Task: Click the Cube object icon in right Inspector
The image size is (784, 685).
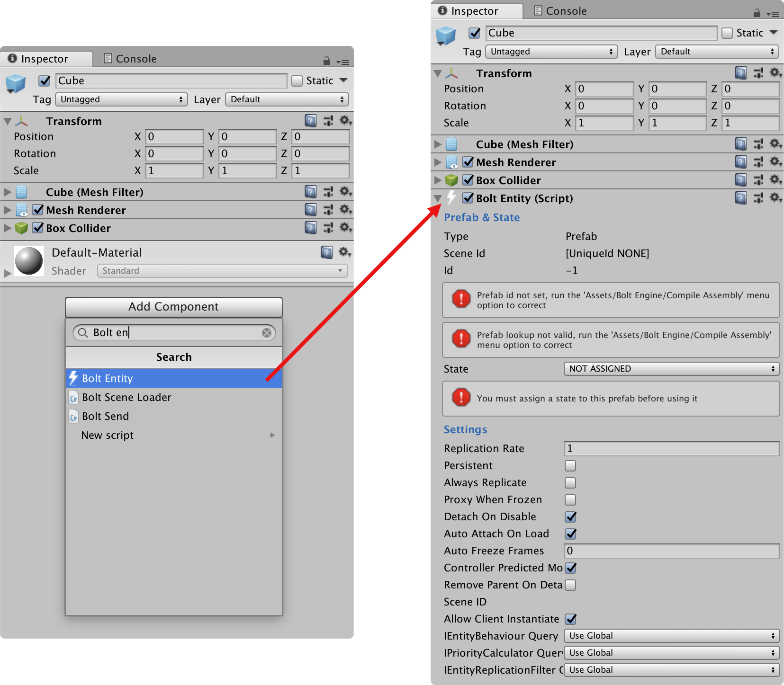Action: coord(446,36)
